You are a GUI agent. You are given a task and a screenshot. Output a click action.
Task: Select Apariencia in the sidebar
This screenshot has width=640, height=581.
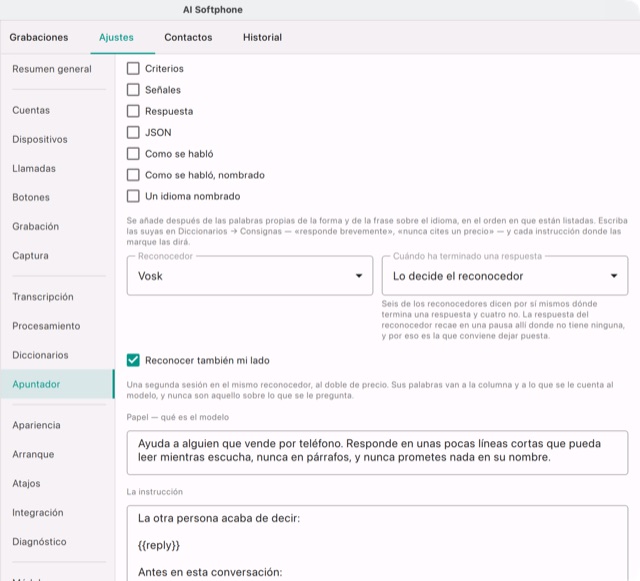(x=36, y=425)
